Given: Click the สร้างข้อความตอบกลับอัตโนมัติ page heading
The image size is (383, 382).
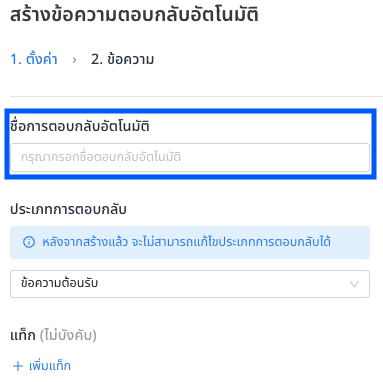Looking at the screenshot, I should pyautogui.click(x=134, y=15).
